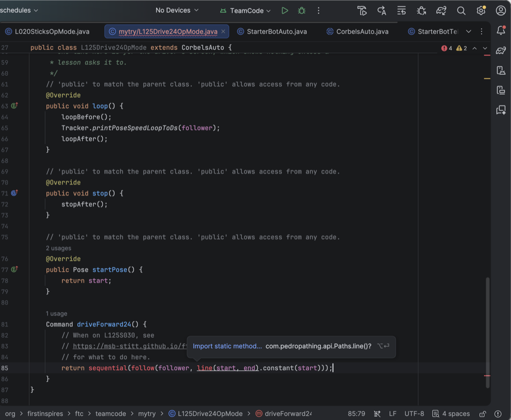Open the AI assistant chat panel
The width and height of the screenshot is (511, 420).
[501, 110]
